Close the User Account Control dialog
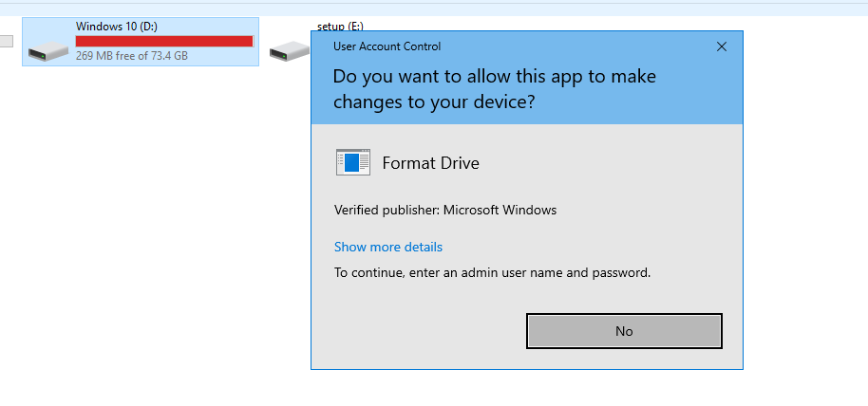The height and width of the screenshot is (406, 868). (721, 46)
